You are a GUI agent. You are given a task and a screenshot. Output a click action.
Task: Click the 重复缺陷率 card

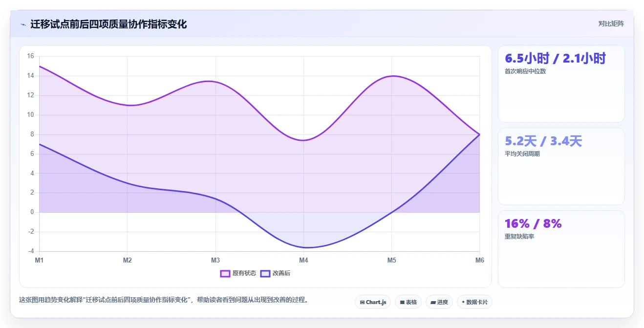point(561,249)
